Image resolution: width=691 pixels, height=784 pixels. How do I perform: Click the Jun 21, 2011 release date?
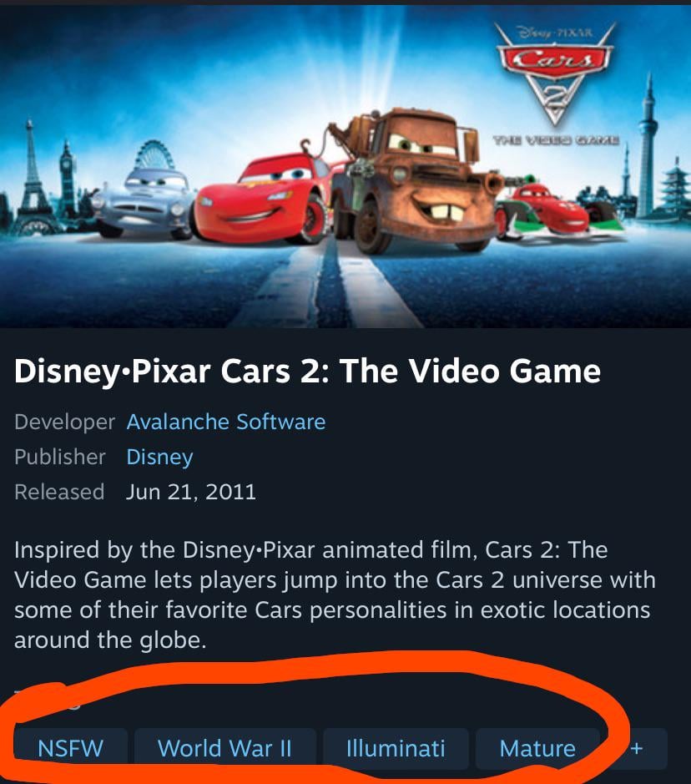tap(191, 492)
